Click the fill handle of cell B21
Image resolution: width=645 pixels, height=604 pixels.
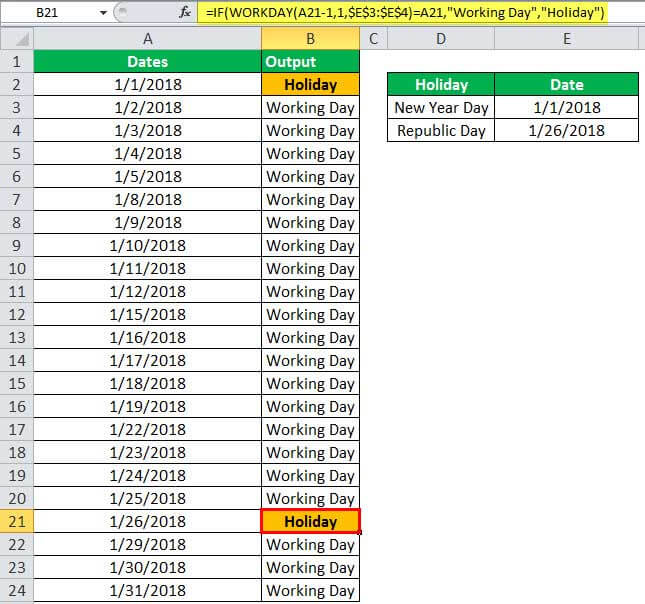360,533
